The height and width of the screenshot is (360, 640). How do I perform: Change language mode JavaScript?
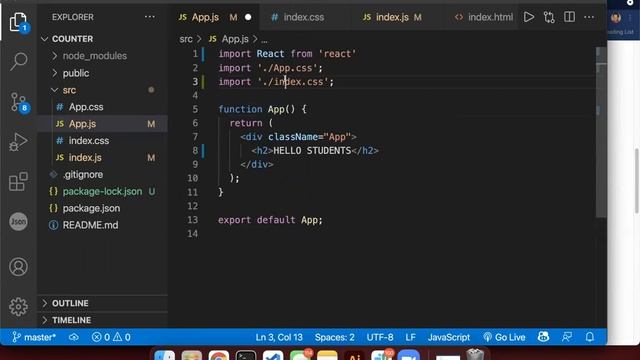[x=449, y=337]
